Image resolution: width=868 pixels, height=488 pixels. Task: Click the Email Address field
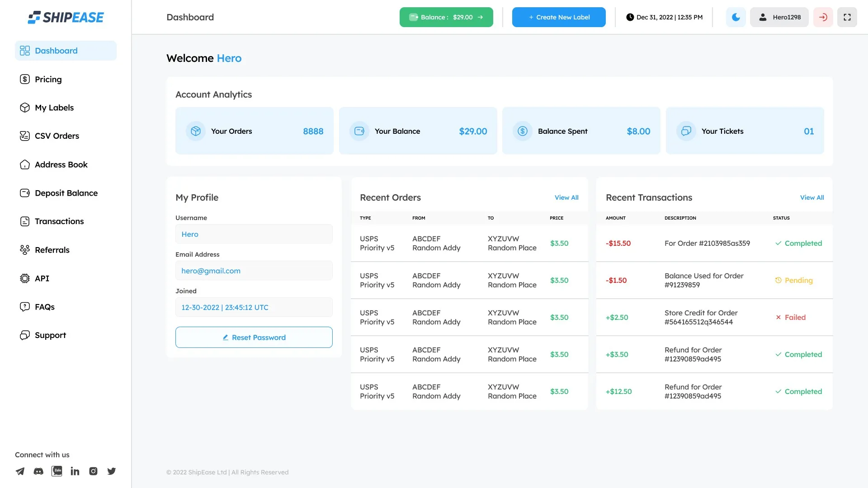(x=254, y=271)
